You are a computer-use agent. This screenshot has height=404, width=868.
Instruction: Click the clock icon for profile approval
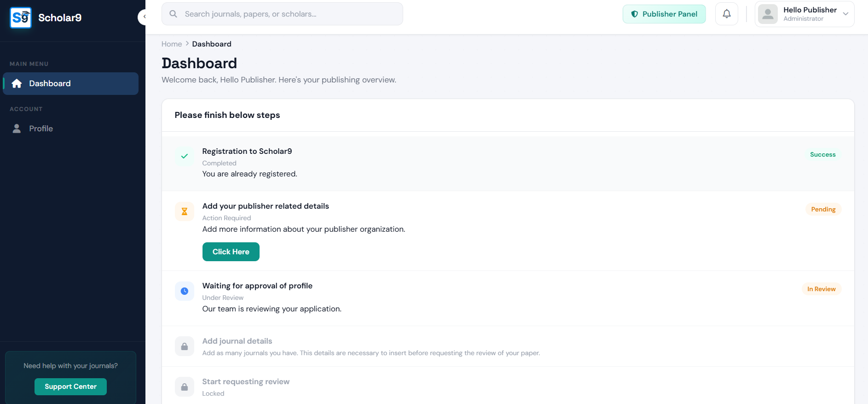(185, 291)
